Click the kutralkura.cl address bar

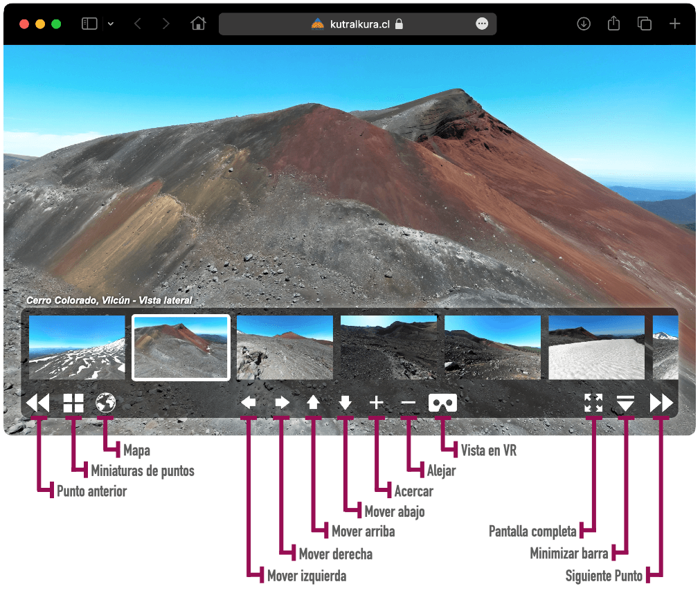(357, 24)
